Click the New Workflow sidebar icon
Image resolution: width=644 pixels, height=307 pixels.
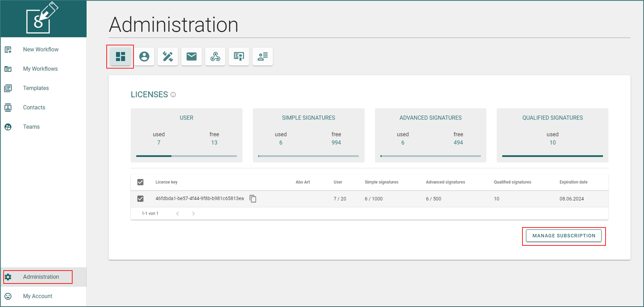8,50
